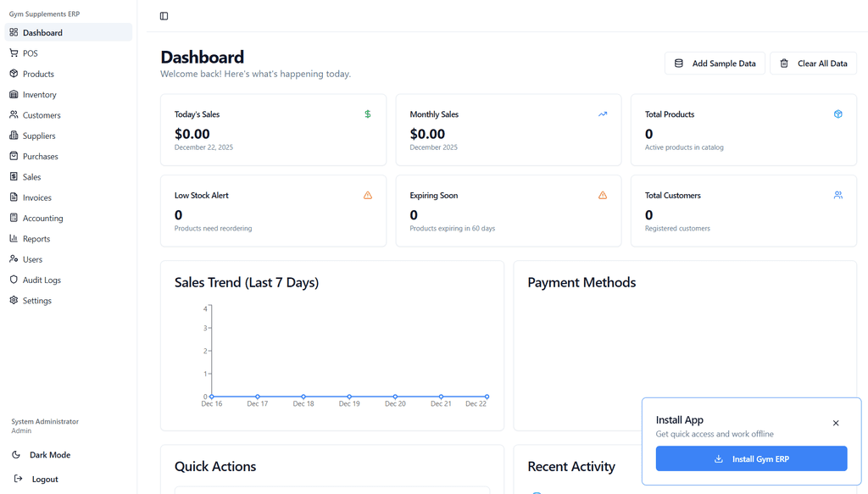Select the Inventory warehouse icon
This screenshot has width=868, height=494.
[14, 95]
